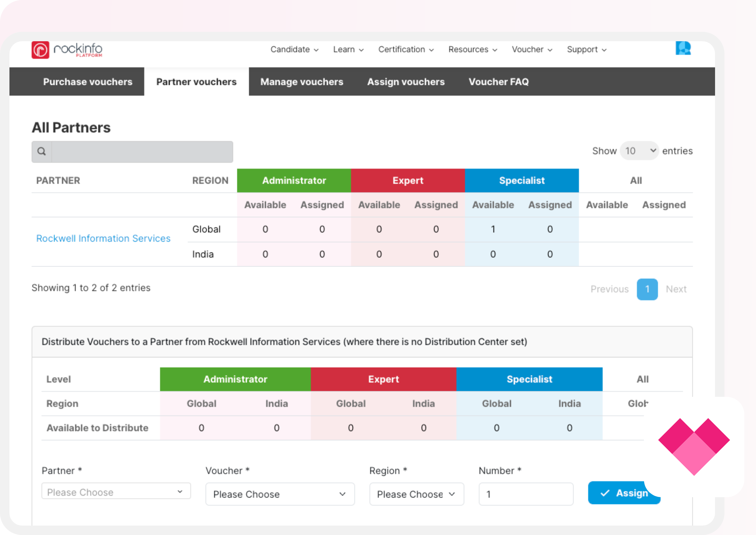Viewport: 756px width, 535px height.
Task: Open the Voucher FAQ tab
Action: [499, 82]
